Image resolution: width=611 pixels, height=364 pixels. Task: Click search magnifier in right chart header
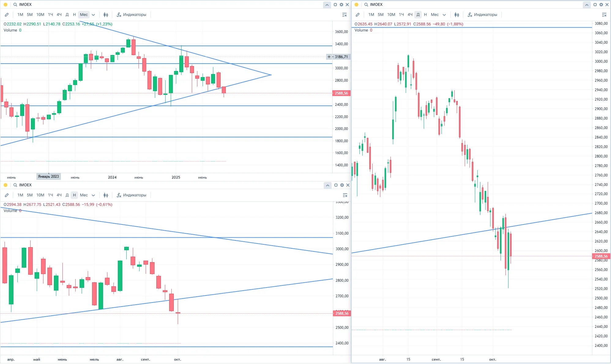pos(366,5)
